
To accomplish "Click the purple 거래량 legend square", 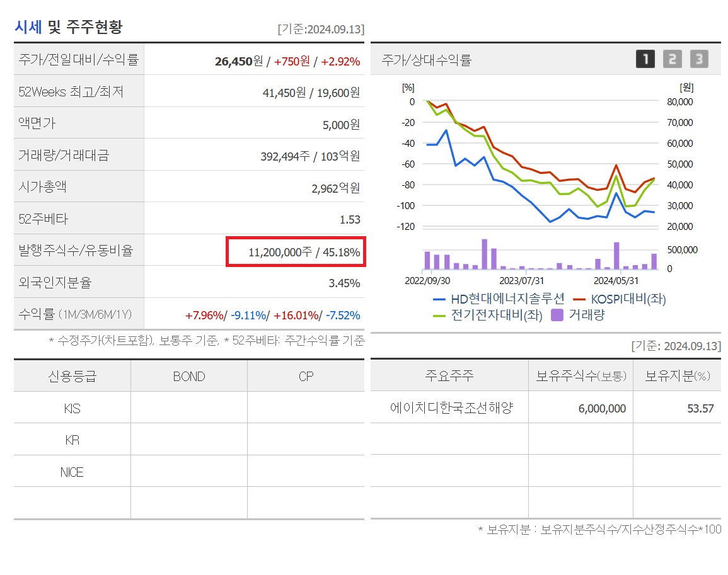I will pyautogui.click(x=557, y=315).
